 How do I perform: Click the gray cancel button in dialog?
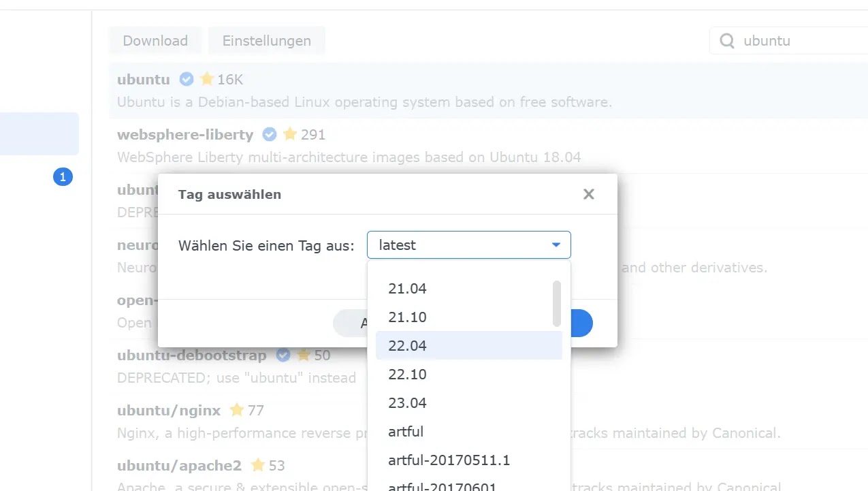[x=351, y=323]
